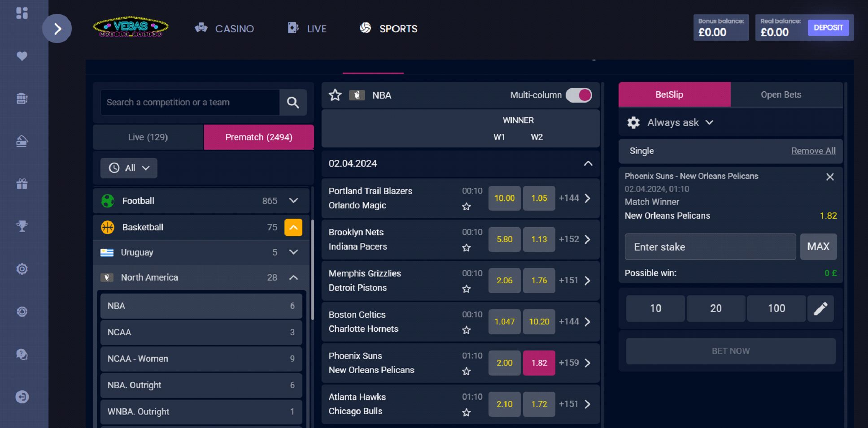868x428 pixels.
Task: Open more markets +159 for Phoenix Suns match
Action: click(575, 363)
